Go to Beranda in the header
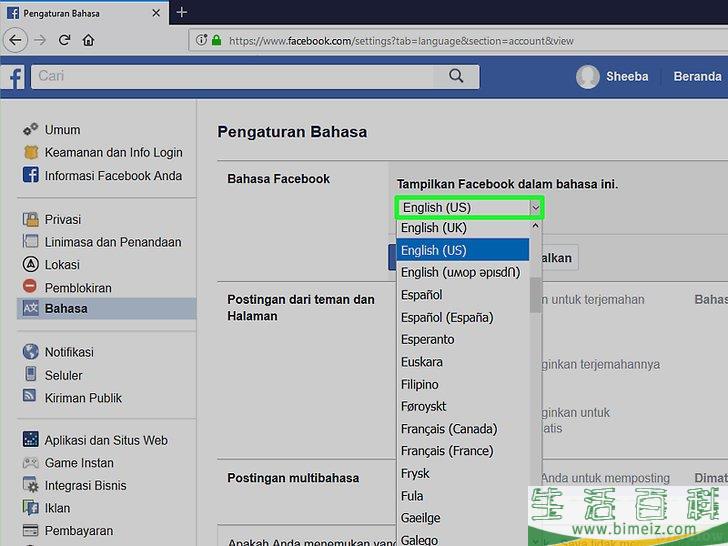The image size is (728, 546). click(697, 77)
